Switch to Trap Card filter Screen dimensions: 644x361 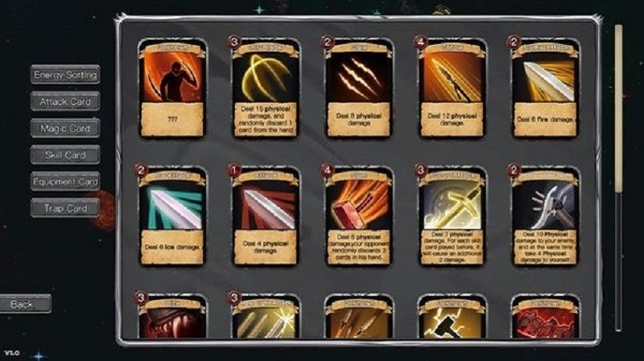pyautogui.click(x=65, y=208)
